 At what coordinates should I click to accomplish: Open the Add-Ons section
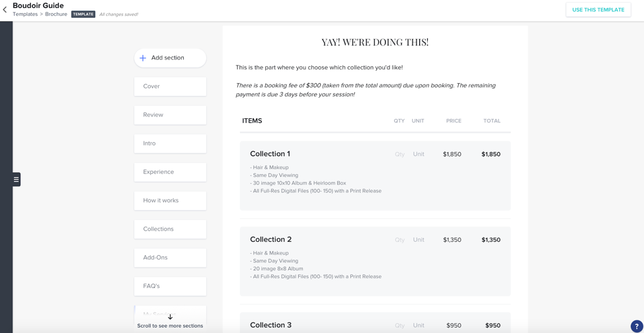pyautogui.click(x=170, y=258)
